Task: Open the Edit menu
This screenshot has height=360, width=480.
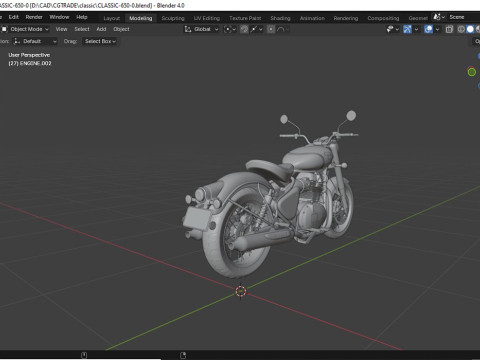Action: click(13, 17)
